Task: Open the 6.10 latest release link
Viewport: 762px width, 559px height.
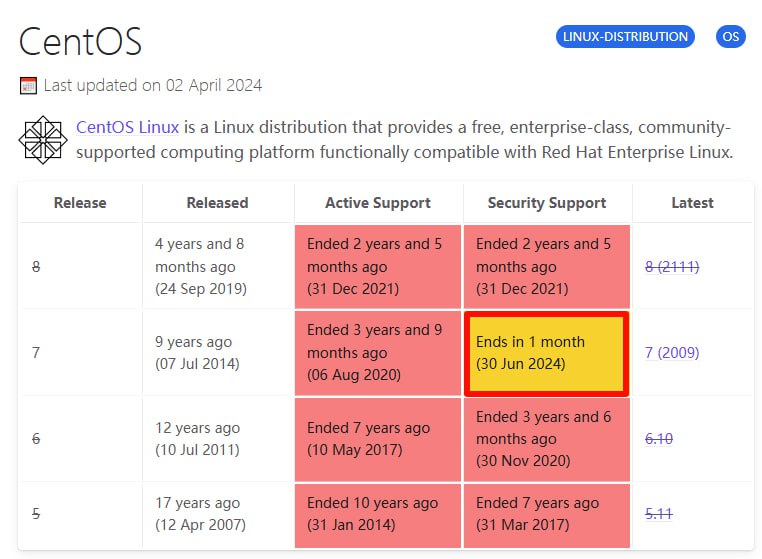Action: click(x=658, y=438)
